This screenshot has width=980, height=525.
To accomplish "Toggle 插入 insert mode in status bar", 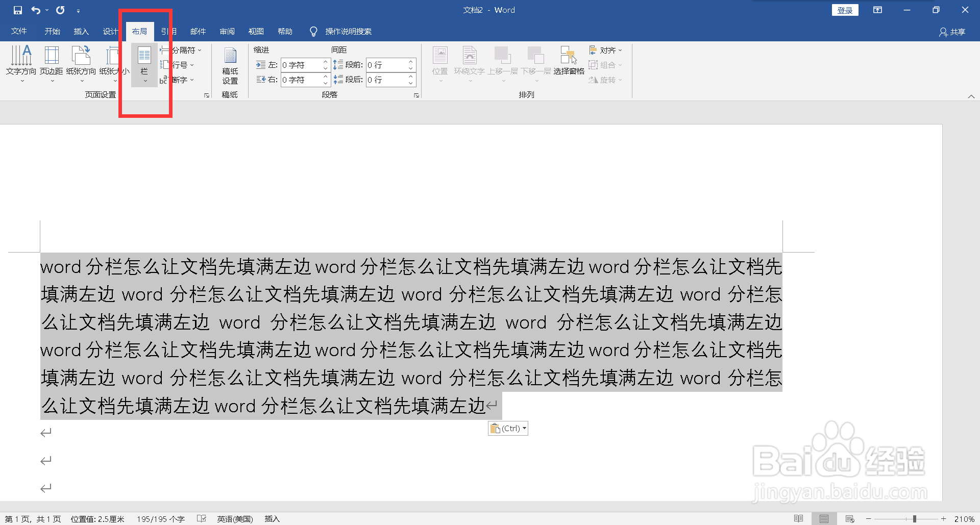I will point(272,519).
